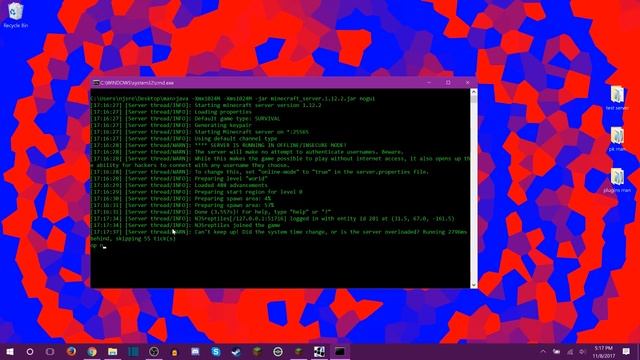Open the clock showing 5:17 PM
This screenshot has height=360, width=640.
(604, 351)
